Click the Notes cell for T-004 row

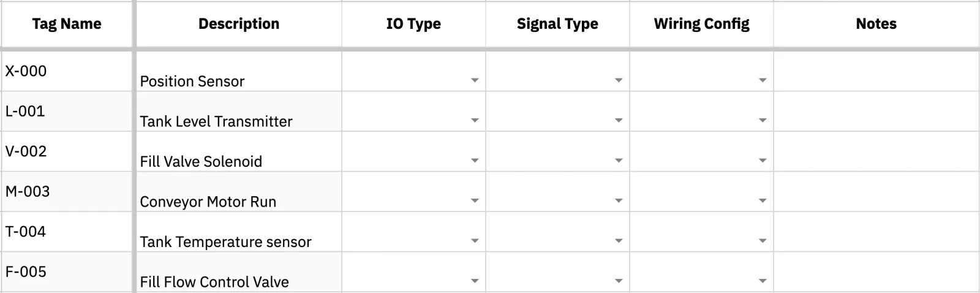[876, 232]
